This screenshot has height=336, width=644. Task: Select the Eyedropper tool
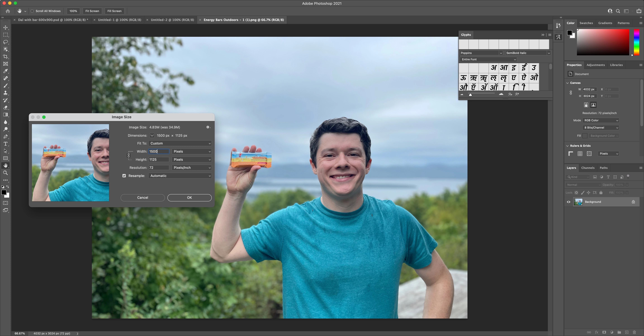[x=5, y=71]
